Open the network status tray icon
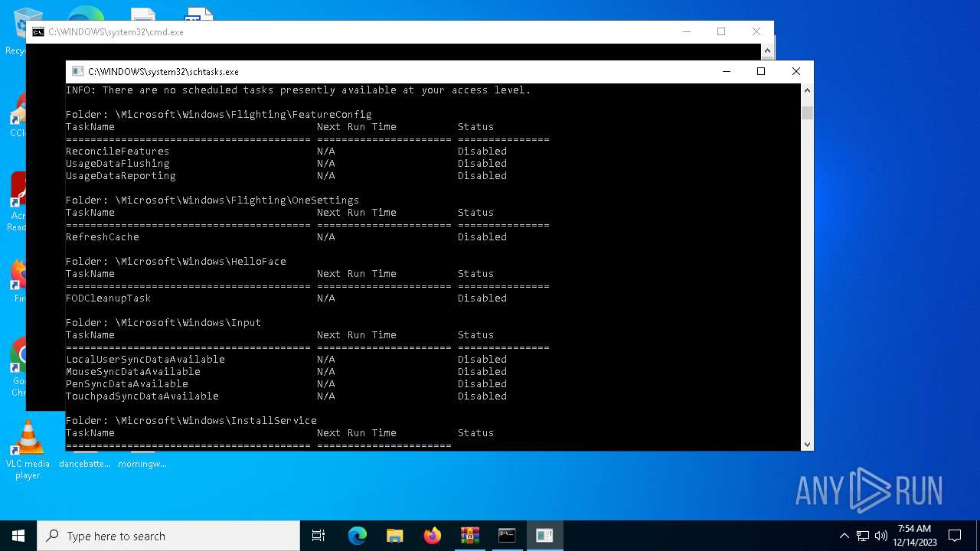 click(863, 536)
